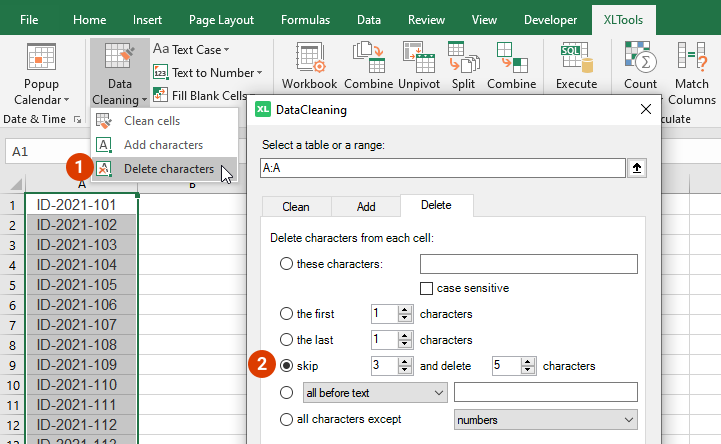This screenshot has width=721, height=444.
Task: Adjust 'the first' characters count stepper
Action: click(x=405, y=313)
